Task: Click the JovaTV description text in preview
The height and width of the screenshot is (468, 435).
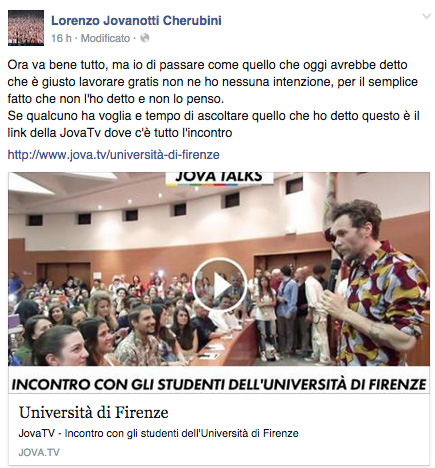Action: click(159, 433)
